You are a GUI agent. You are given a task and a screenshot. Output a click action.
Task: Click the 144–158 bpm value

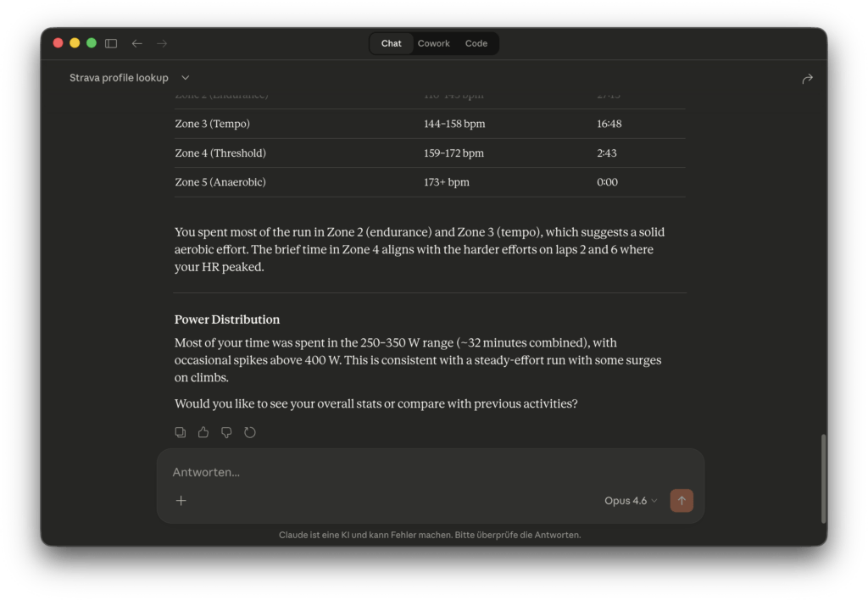point(454,124)
